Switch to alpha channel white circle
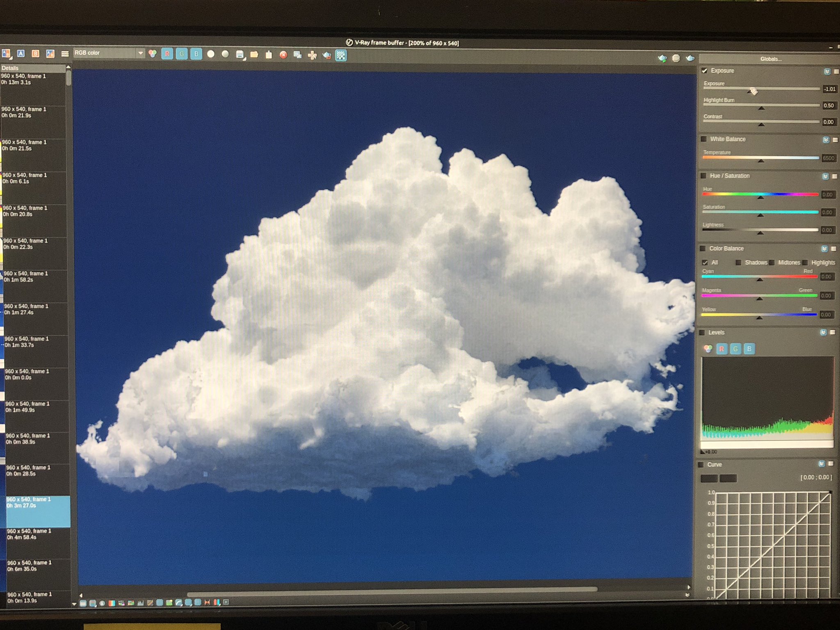The image size is (840, 630). pyautogui.click(x=211, y=54)
